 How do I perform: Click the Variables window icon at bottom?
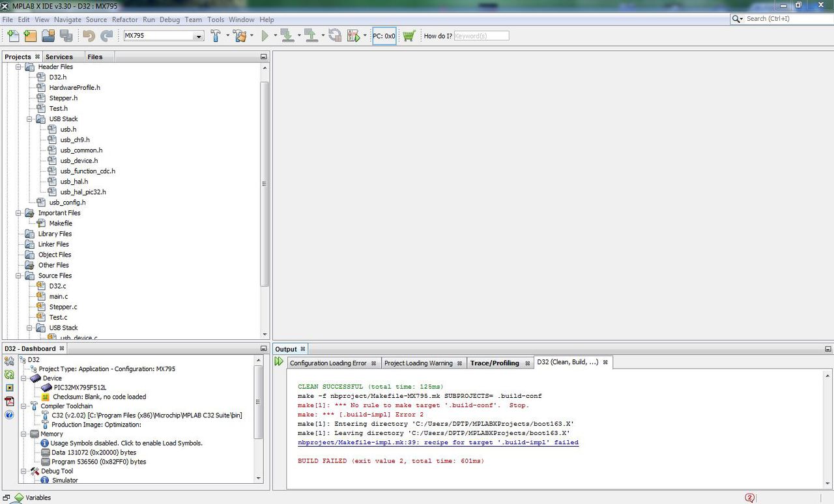click(x=18, y=497)
